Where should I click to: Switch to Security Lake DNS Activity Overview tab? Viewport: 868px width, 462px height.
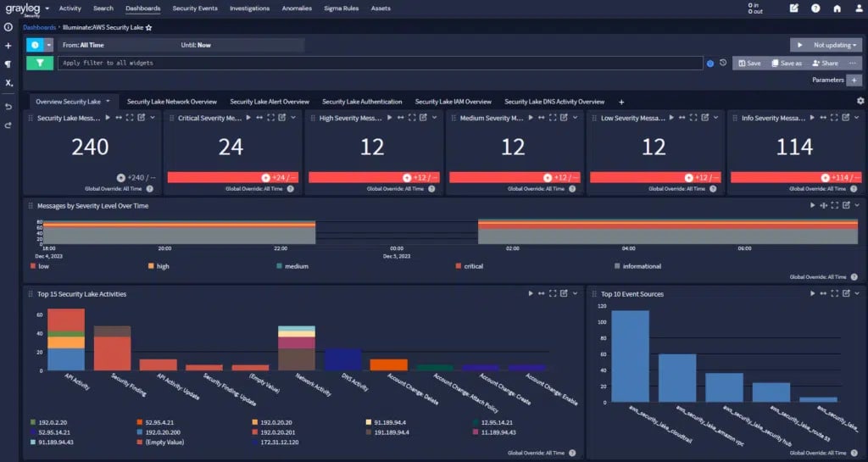point(554,102)
